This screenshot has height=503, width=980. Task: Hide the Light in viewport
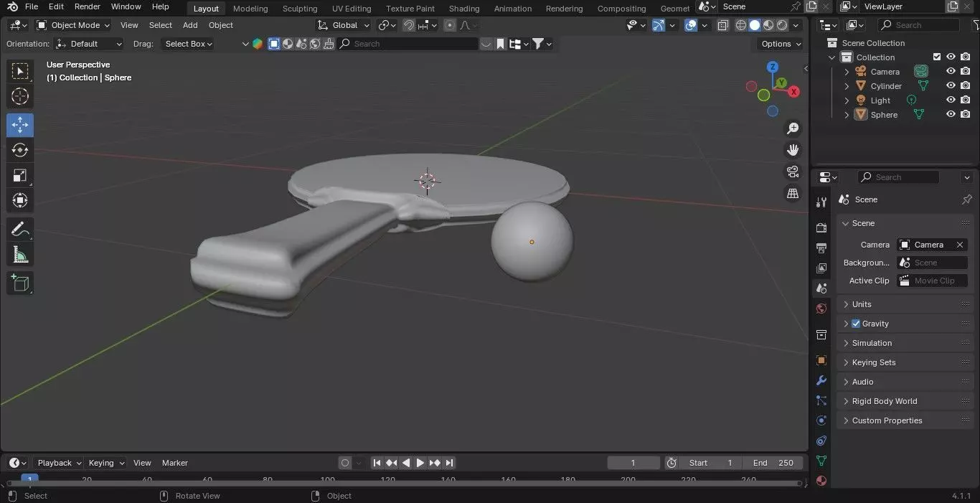pyautogui.click(x=951, y=100)
